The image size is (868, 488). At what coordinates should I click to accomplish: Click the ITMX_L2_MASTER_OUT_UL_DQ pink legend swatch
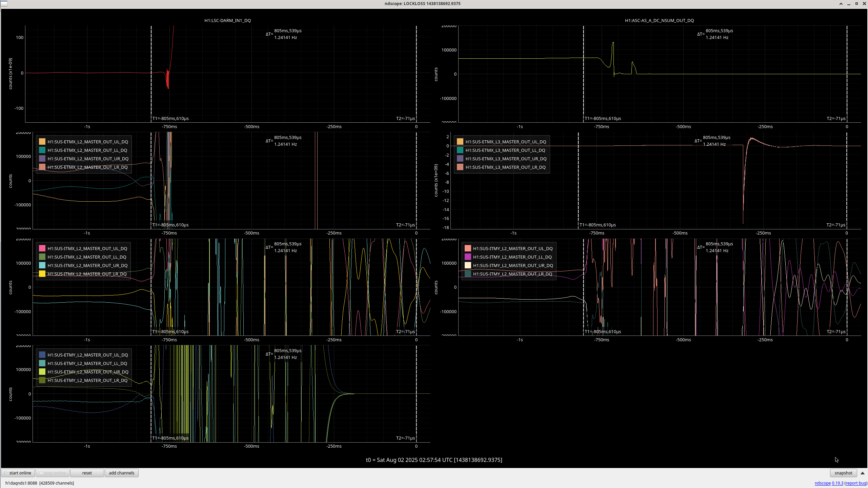point(42,248)
